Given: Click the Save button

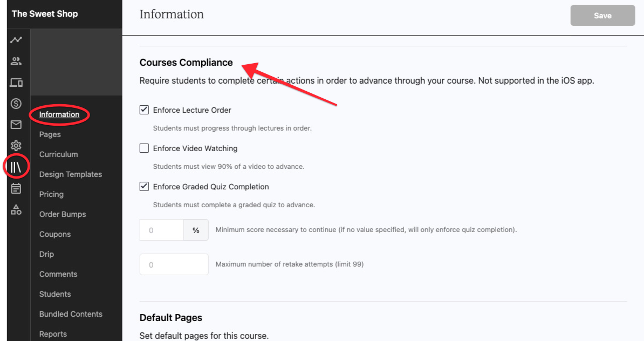Looking at the screenshot, I should point(602,16).
